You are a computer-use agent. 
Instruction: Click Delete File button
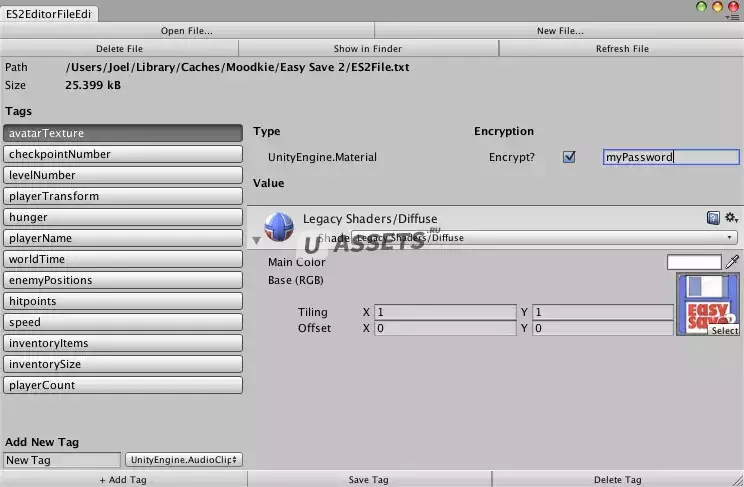[119, 48]
